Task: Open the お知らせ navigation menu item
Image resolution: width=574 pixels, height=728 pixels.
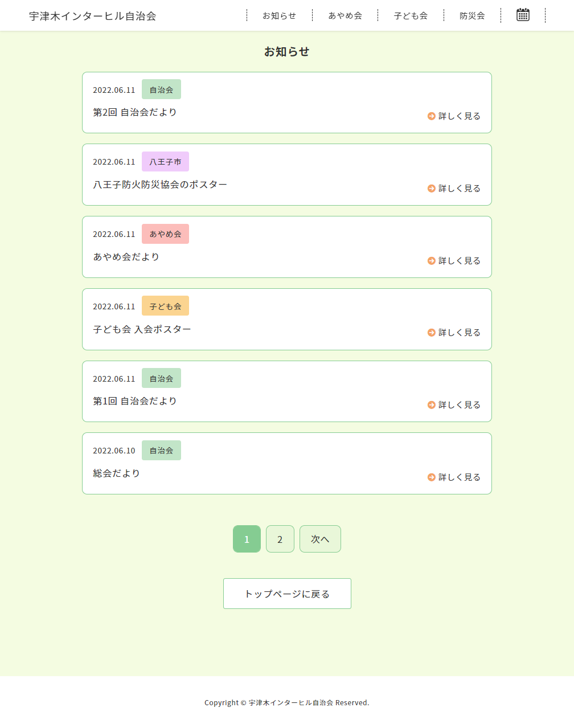Action: (279, 16)
